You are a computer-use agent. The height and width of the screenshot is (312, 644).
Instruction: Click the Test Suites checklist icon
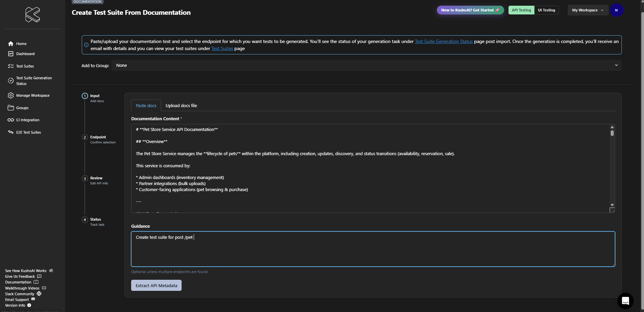click(11, 66)
